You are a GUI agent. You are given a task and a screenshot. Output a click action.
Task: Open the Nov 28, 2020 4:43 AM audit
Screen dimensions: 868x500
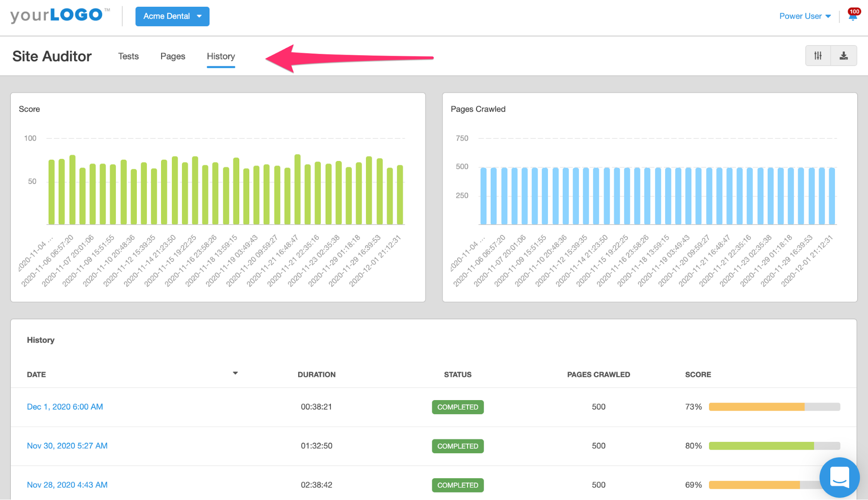67,485
